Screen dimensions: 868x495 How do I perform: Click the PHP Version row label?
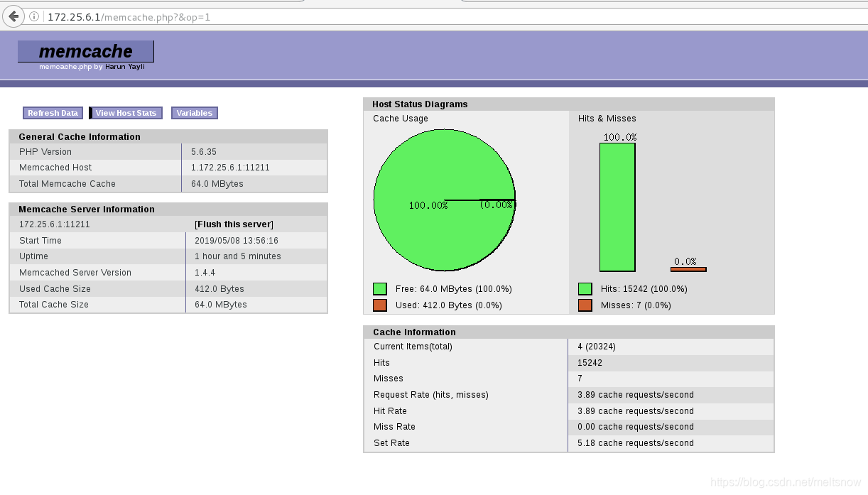coord(45,152)
